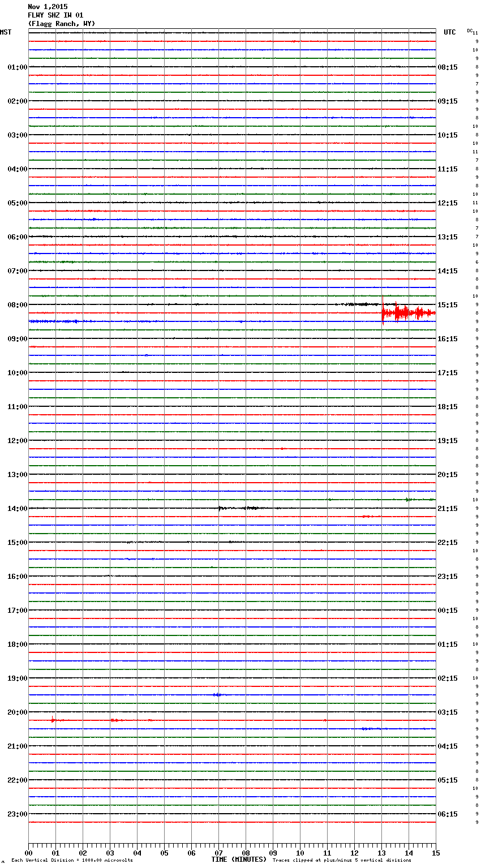
Task: Select the 06:00 MST time label
Action: coord(18,237)
